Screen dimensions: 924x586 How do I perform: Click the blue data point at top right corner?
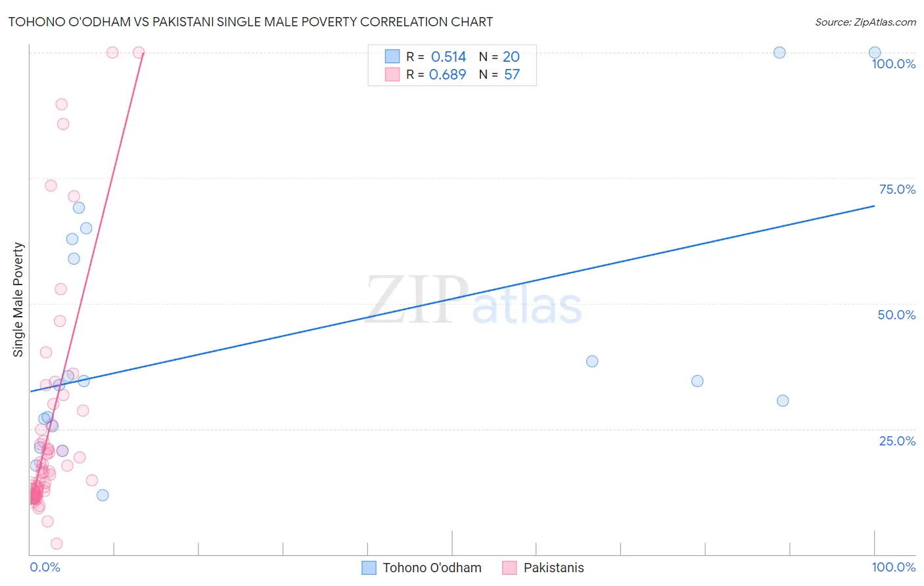[875, 53]
